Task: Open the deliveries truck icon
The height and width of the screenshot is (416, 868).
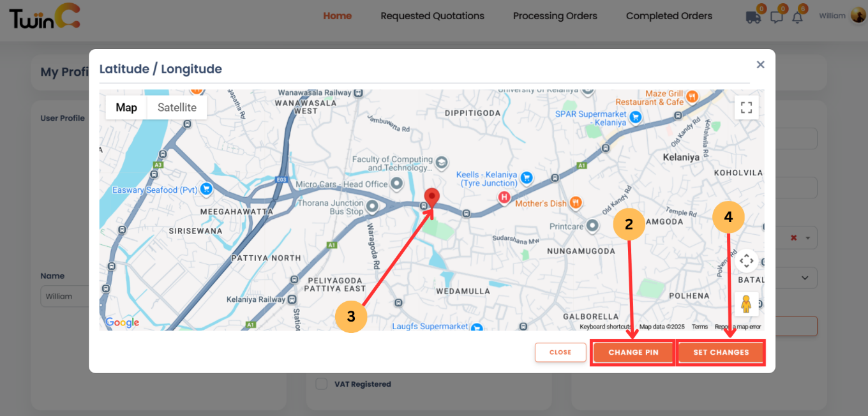Action: point(753,17)
